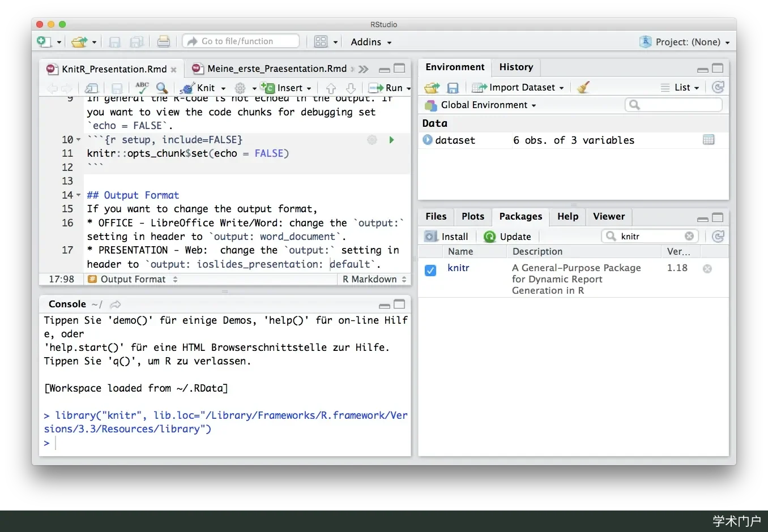This screenshot has width=768, height=532.
Task: Open the Import Dataset menu
Action: click(x=519, y=87)
